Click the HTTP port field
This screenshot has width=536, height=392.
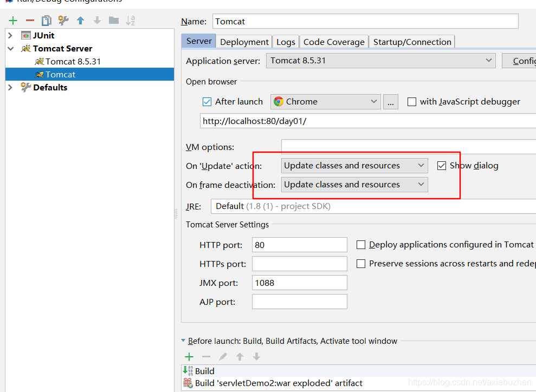300,245
